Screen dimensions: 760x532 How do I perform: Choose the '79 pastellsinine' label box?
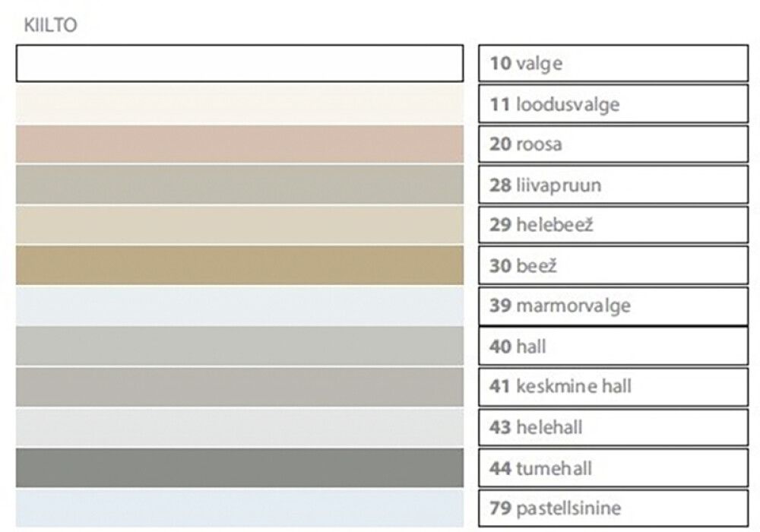pyautogui.click(x=613, y=508)
